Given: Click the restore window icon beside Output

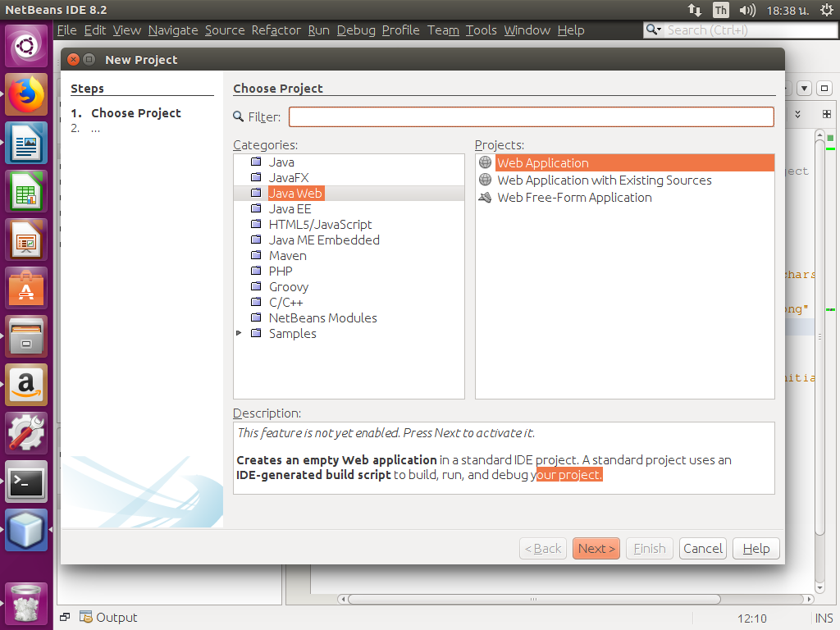Looking at the screenshot, I should click(65, 617).
